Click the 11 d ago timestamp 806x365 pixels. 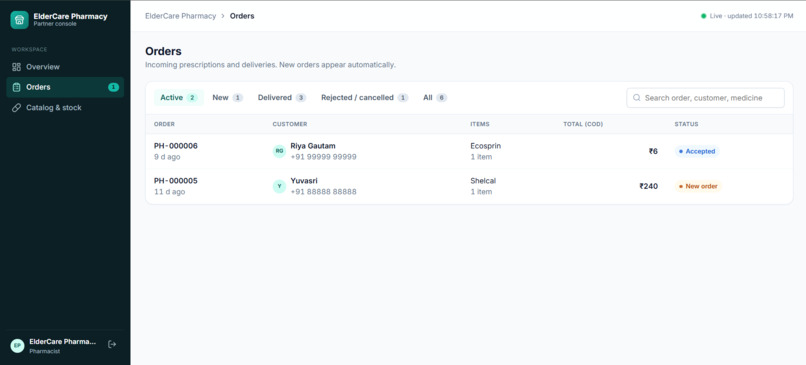click(x=170, y=192)
